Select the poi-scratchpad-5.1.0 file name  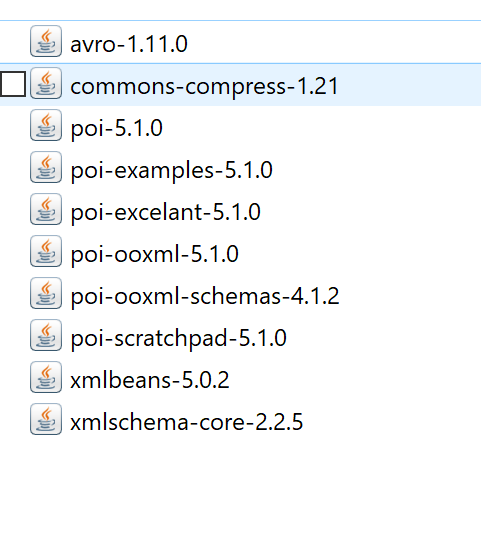[x=179, y=339]
